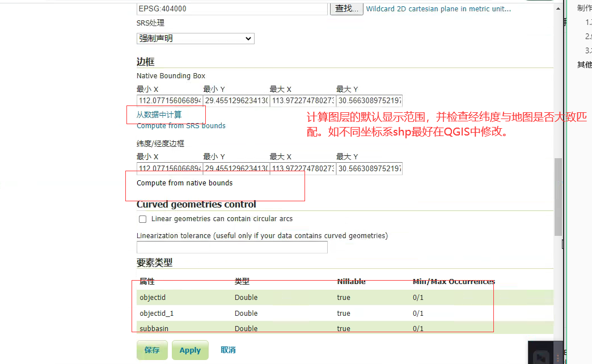The height and width of the screenshot is (364, 592).
Task: Click Compute from SRS bounds link
Action: tap(181, 126)
